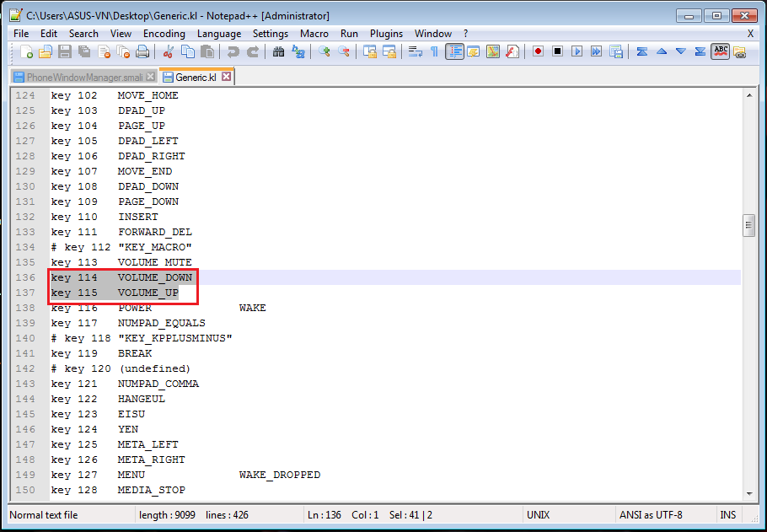Click Save Recorded Macro icon
Image resolution: width=767 pixels, height=532 pixels.
click(616, 51)
